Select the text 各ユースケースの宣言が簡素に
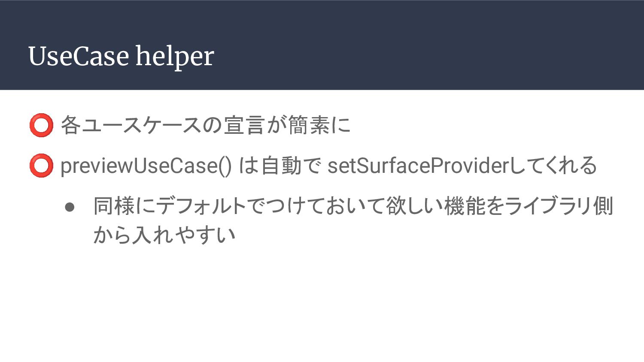Image resolution: width=644 pixels, height=362 pixels. (x=206, y=125)
